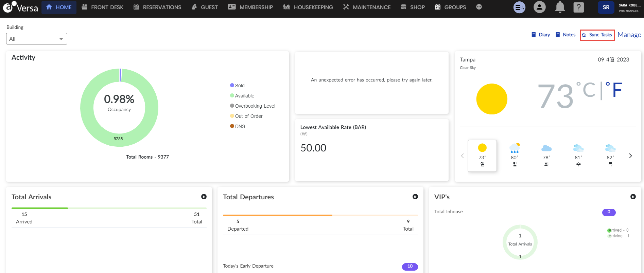This screenshot has height=273, width=644.
Task: Show next weather forecast days
Action: point(630,156)
